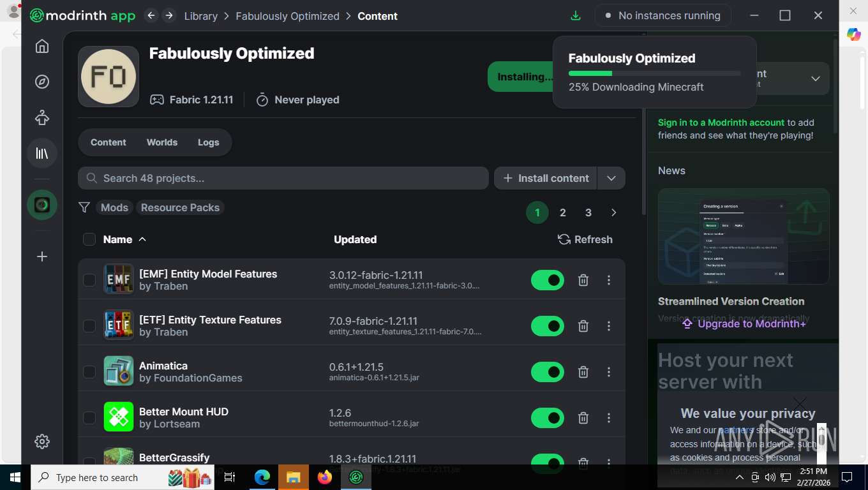Delete the Better Mount HUD mod

583,418
